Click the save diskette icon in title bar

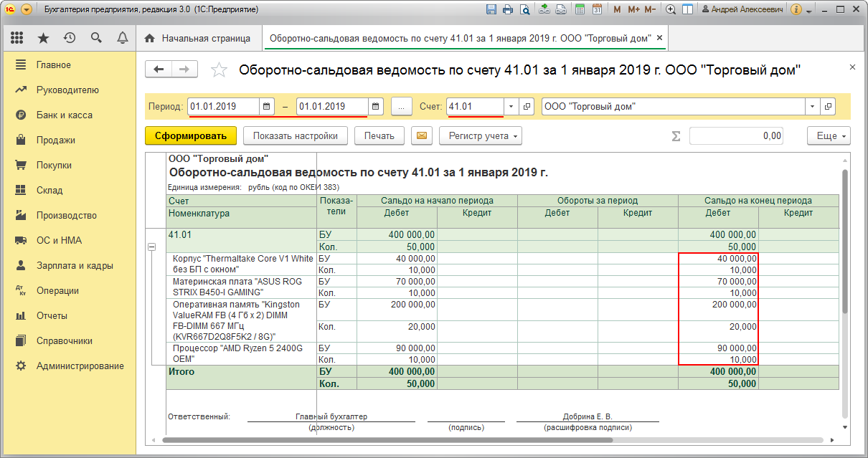[491, 10]
